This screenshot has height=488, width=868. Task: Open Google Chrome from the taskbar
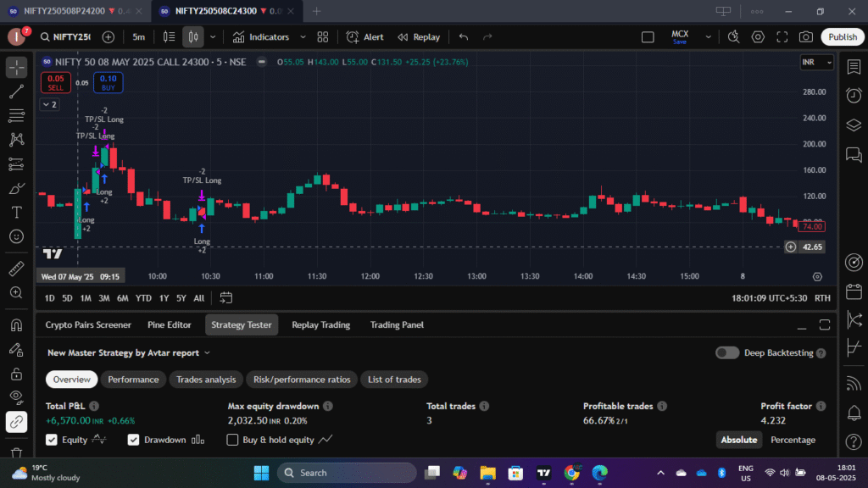coord(571,473)
